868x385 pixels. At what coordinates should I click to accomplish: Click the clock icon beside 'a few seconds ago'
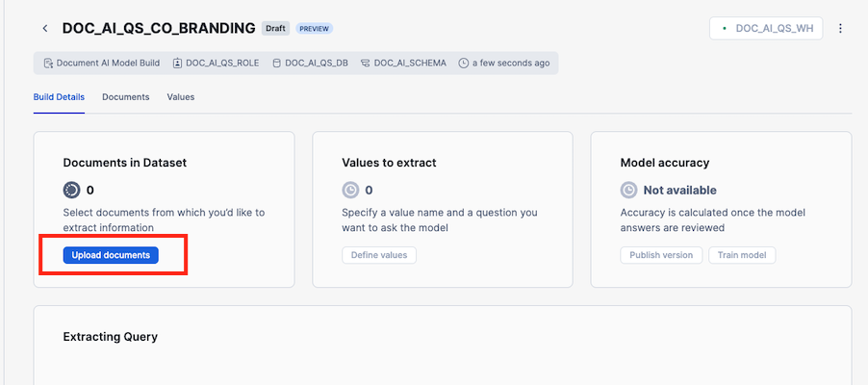click(464, 64)
